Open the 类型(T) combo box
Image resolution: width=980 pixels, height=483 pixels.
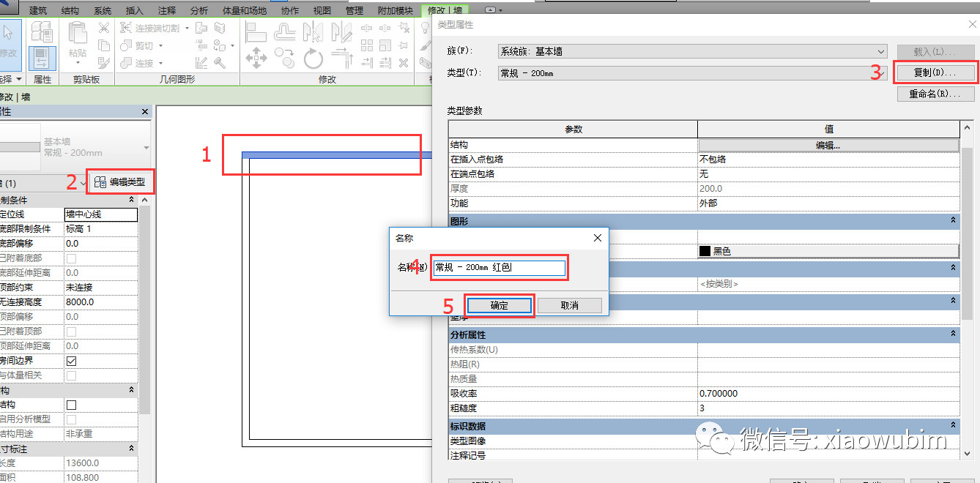[692, 73]
